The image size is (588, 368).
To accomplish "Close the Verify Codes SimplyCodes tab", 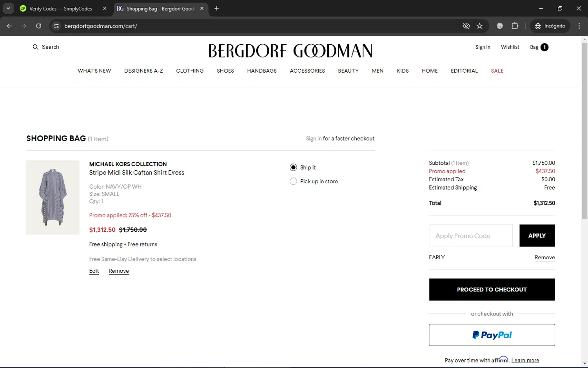I will click(x=105, y=8).
